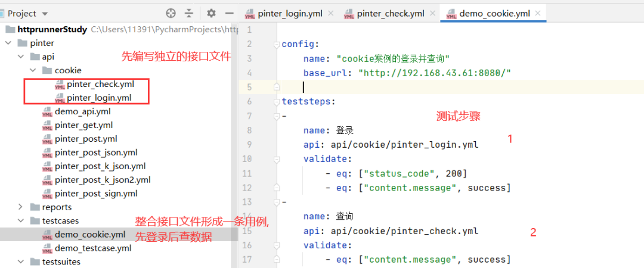
Task: Fold the first teststep at line 7
Action: (277, 116)
